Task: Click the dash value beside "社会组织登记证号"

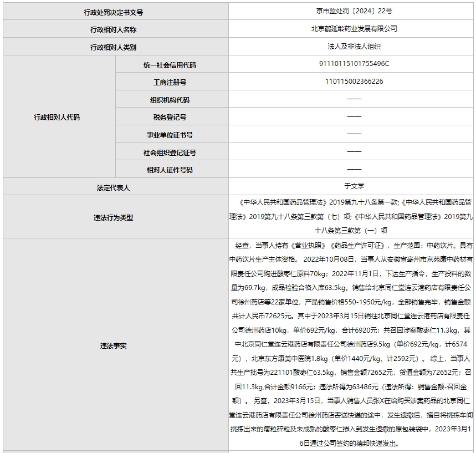Action: pos(354,151)
